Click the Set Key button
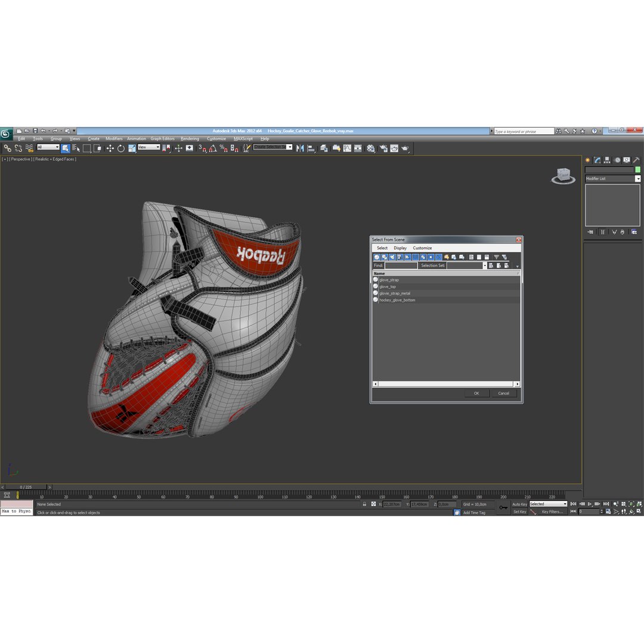 [519, 512]
